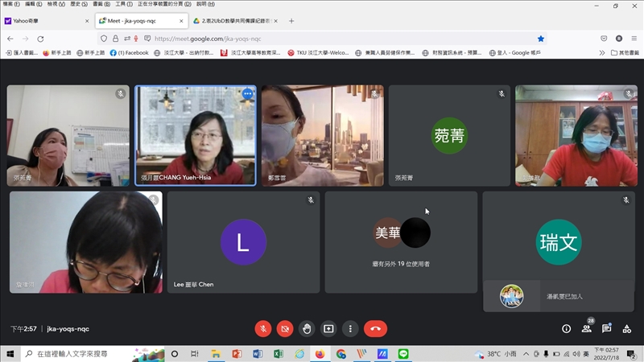Viewport: 644px width, 362px height.
Task: Click the present screen button
Action: (328, 328)
